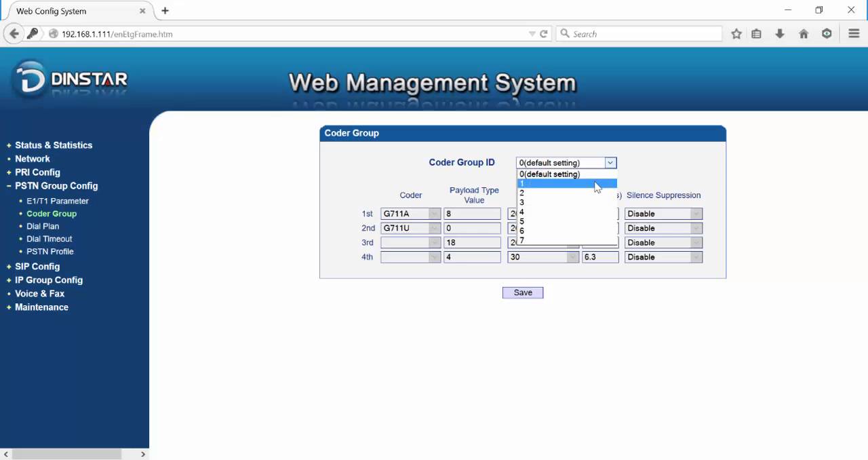Screen dimensions: 868x460
Task: Open the downloads arrow icon
Action: coord(780,34)
